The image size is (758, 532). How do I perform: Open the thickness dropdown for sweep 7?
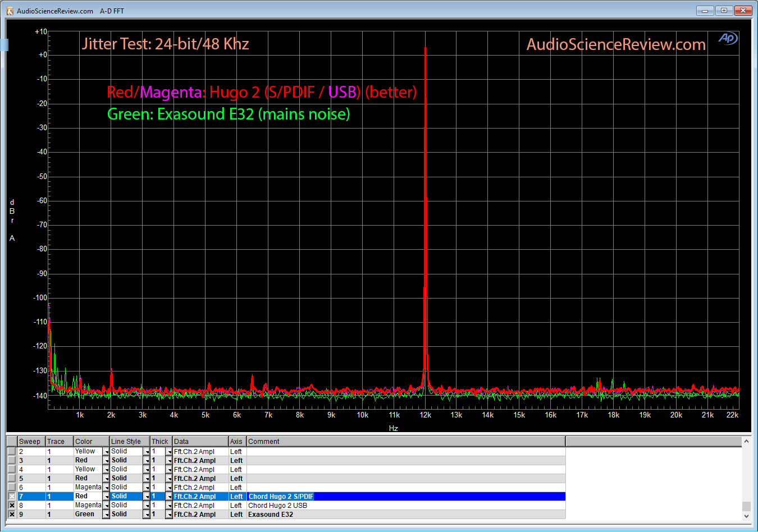pyautogui.click(x=169, y=497)
